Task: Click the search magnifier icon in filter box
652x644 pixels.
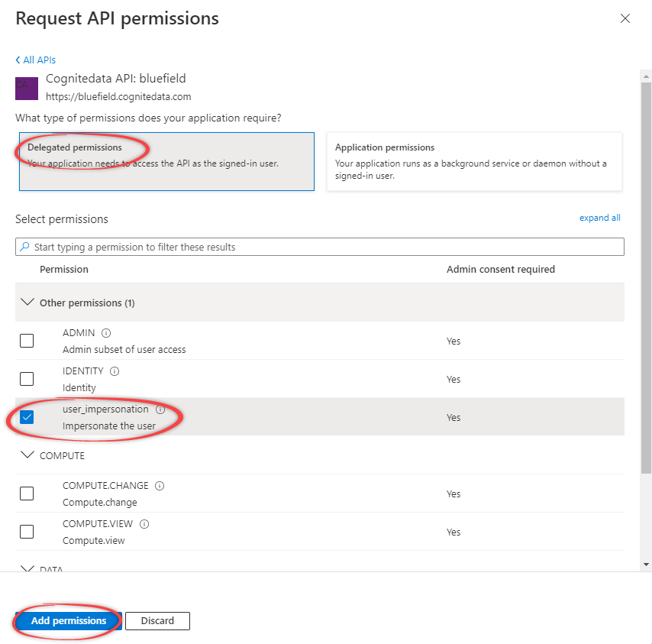Action: point(25,247)
